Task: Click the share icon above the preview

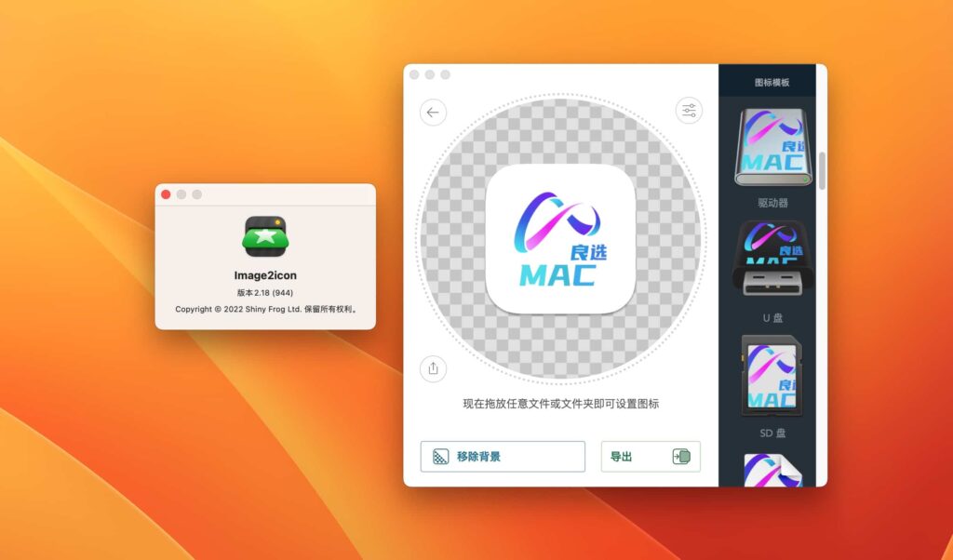Action: 432,368
